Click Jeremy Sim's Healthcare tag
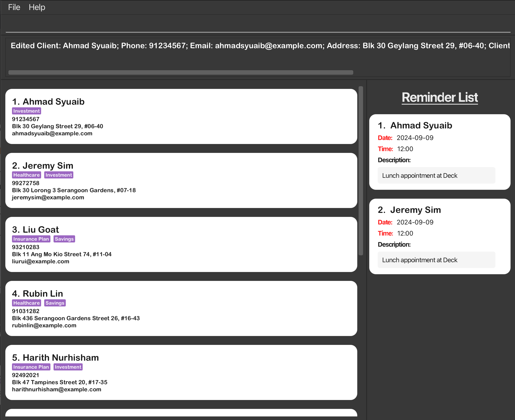Viewport: 515px width, 420px height. click(x=26, y=175)
